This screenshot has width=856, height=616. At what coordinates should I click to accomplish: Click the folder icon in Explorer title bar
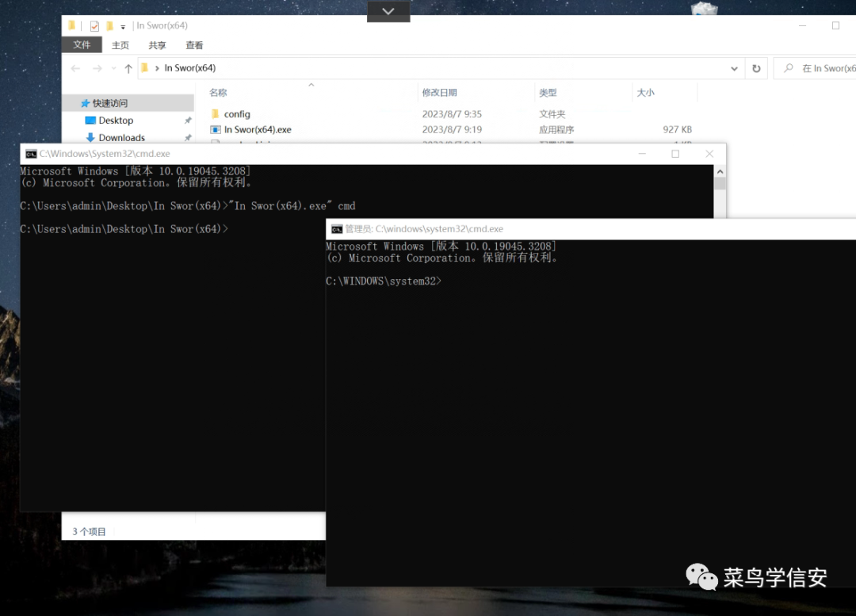coord(71,25)
